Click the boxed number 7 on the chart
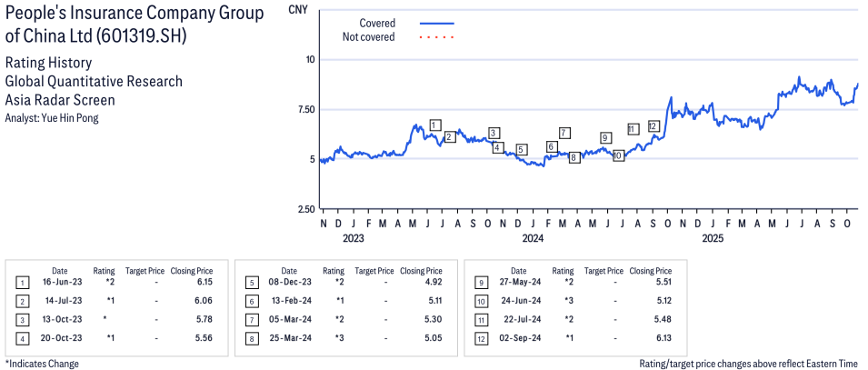 (564, 133)
